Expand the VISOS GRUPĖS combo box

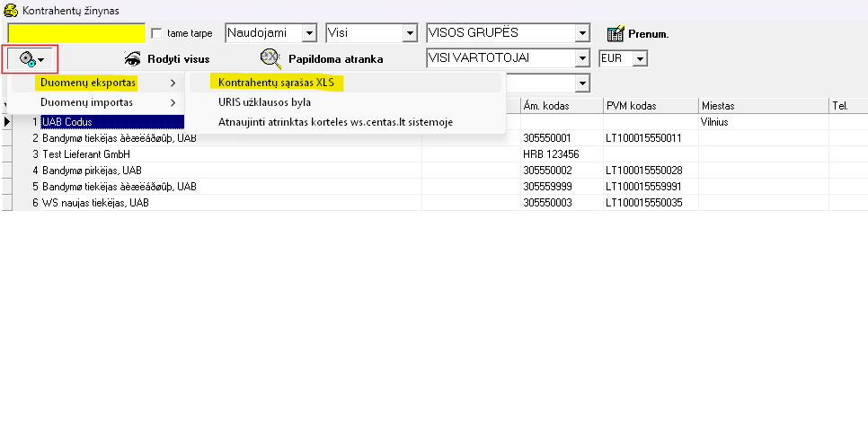tap(581, 33)
